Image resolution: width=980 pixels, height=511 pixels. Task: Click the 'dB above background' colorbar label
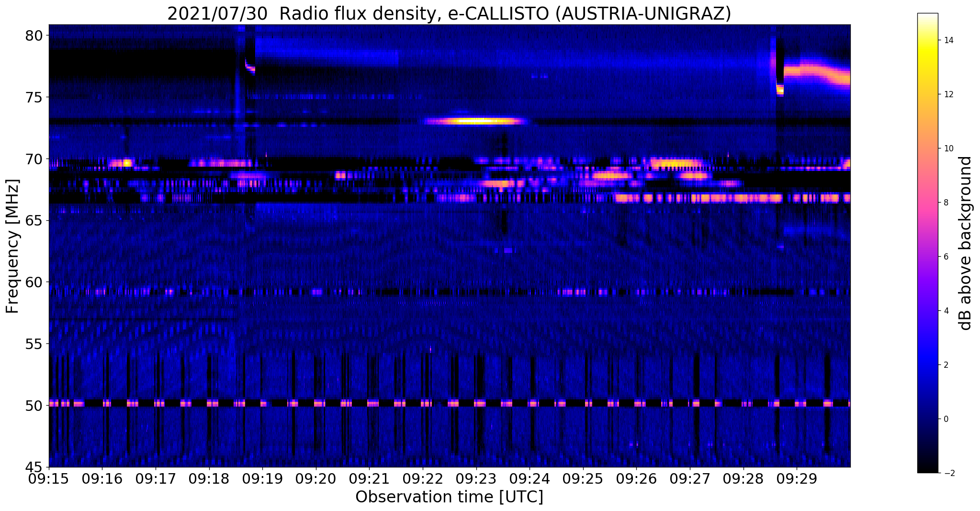click(966, 243)
